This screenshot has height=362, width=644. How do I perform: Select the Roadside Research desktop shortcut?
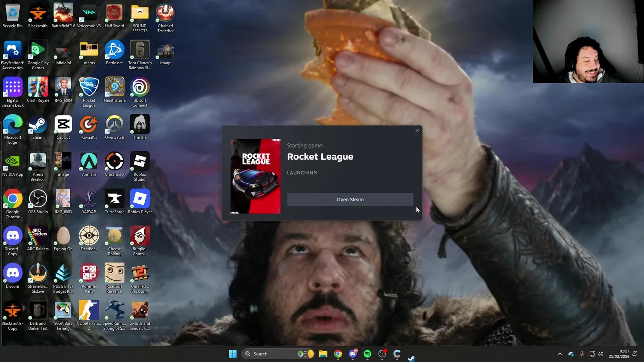coord(114,279)
